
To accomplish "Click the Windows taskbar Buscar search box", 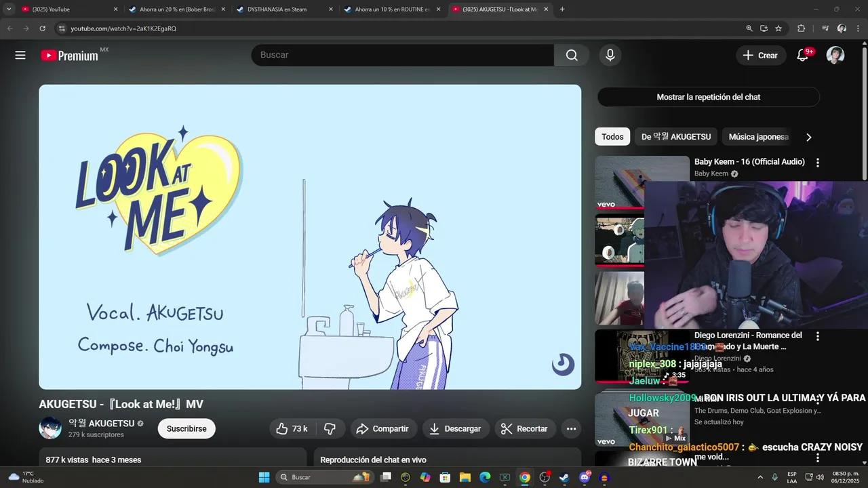I will pyautogui.click(x=323, y=477).
